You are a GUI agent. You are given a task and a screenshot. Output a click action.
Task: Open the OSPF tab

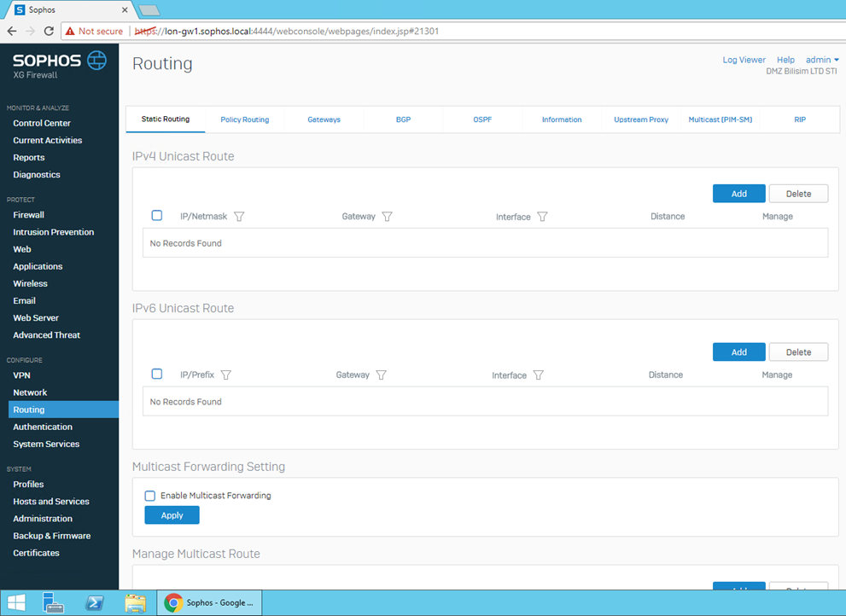coord(482,120)
